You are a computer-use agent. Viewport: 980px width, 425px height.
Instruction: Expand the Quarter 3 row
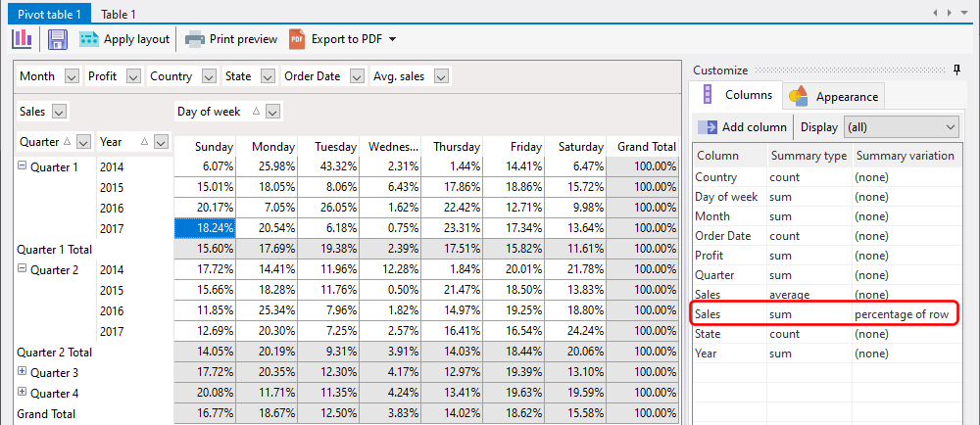pos(22,372)
